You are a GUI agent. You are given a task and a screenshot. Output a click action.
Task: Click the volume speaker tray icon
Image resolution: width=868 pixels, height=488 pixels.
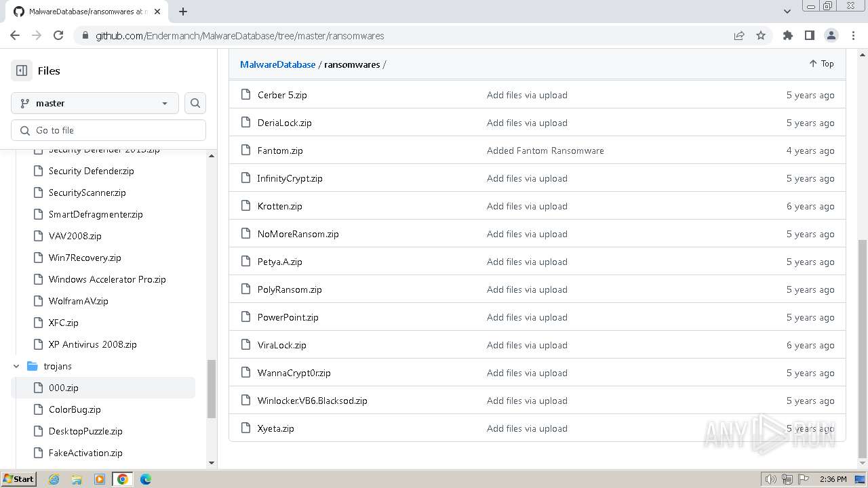771,479
